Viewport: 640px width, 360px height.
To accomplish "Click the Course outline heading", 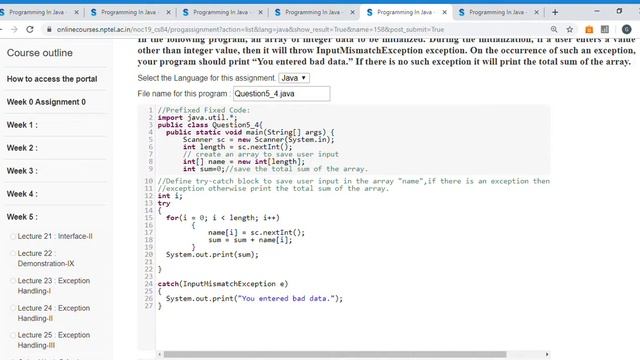I will tap(40, 53).
